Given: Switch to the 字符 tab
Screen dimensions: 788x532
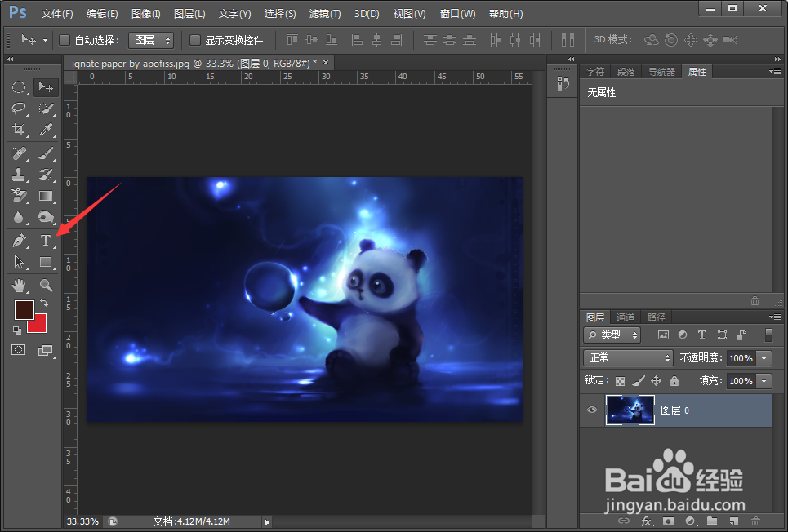Looking at the screenshot, I should point(595,72).
